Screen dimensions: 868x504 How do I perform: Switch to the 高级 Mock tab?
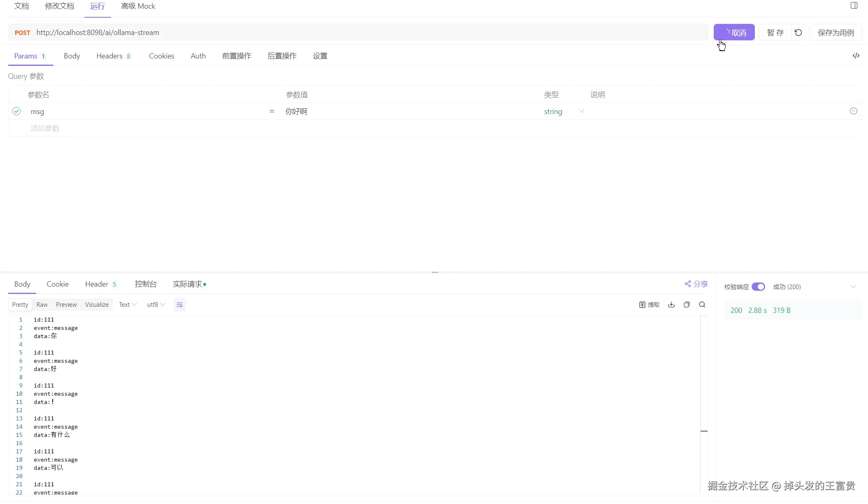137,6
